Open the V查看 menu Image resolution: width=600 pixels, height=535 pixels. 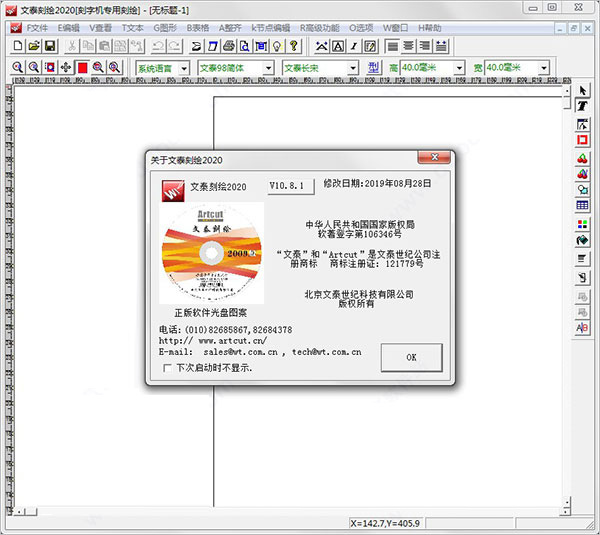(x=100, y=28)
